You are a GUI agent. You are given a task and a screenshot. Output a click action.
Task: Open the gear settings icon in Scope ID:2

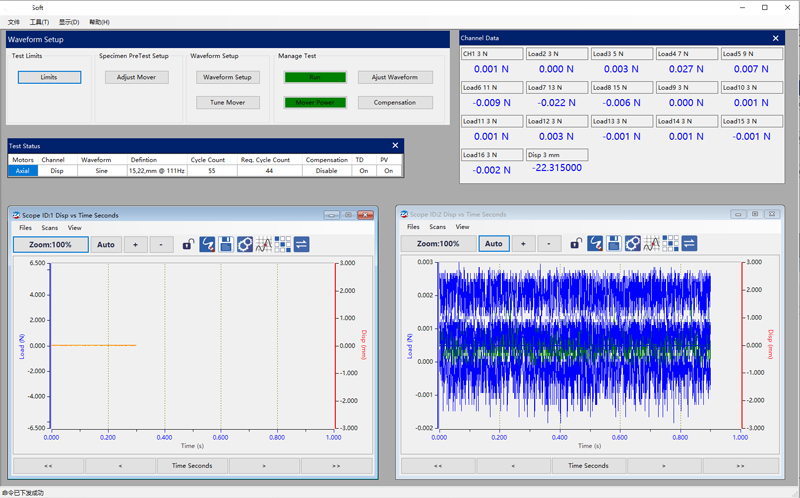tap(633, 243)
